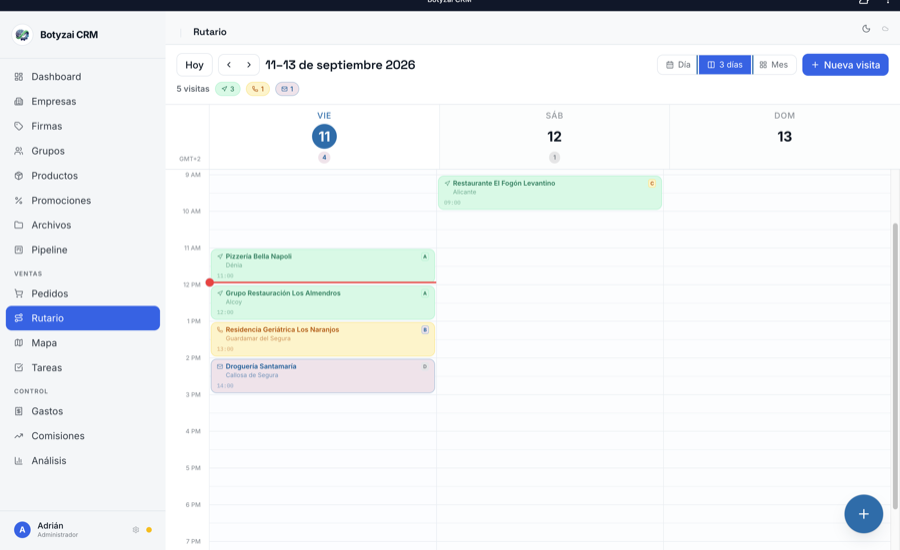Open Empresas in the sidebar
This screenshot has width=900, height=550.
click(83, 101)
